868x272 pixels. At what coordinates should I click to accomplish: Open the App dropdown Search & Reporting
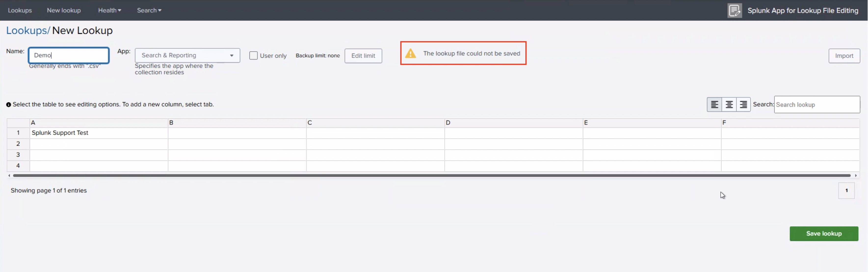(187, 55)
